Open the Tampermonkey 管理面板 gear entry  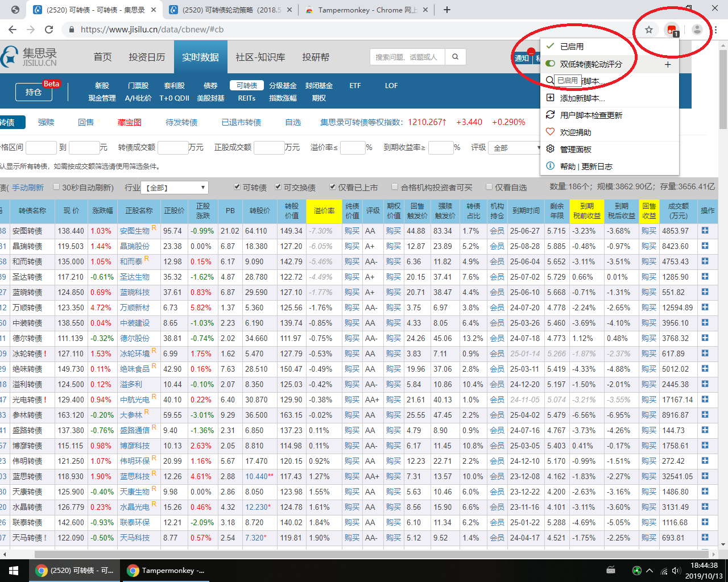[575, 149]
